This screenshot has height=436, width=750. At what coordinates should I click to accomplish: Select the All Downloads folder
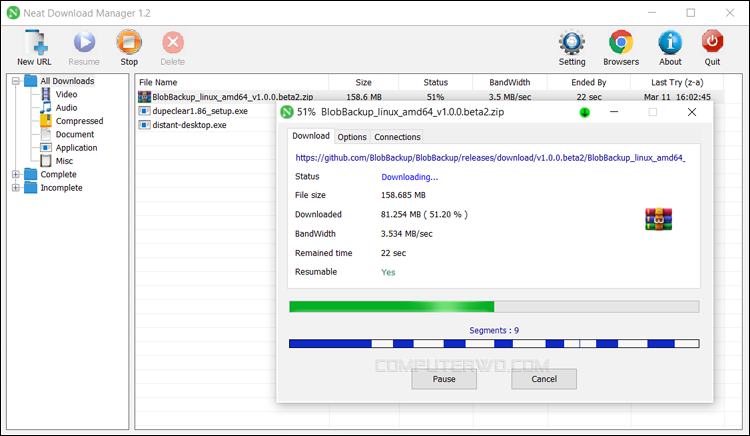click(x=67, y=81)
